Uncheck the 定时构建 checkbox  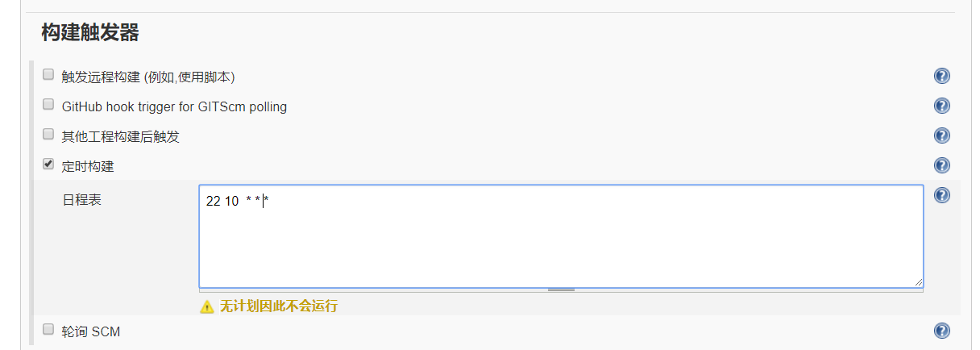[48, 165]
